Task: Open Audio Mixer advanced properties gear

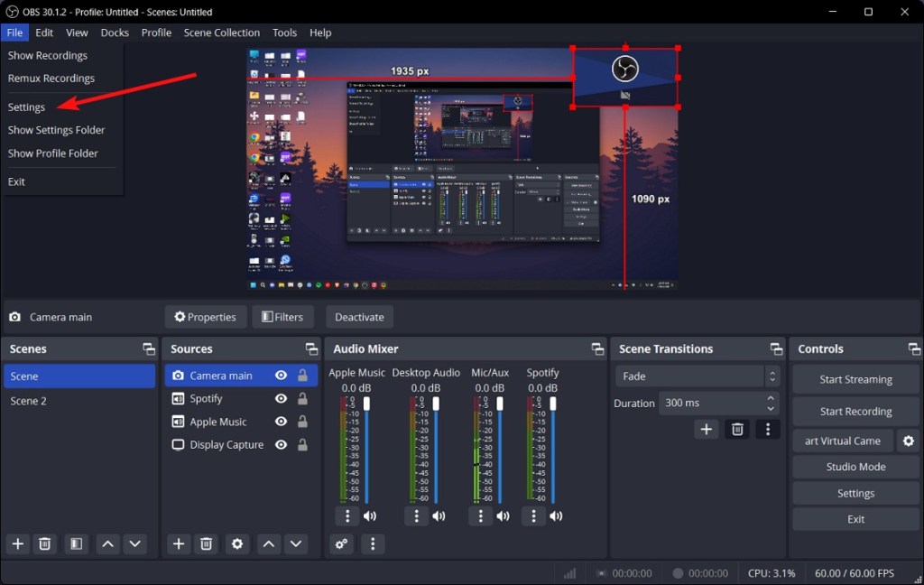Action: point(341,543)
